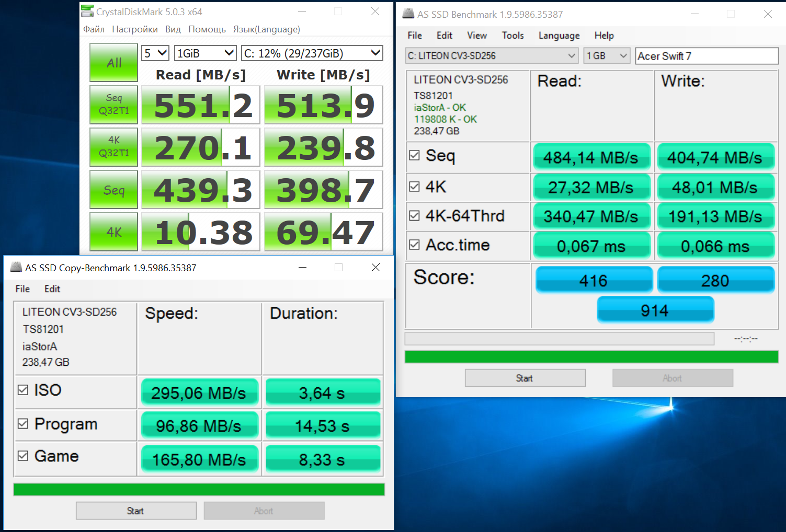Open the Вид menu in CrystalDiskMark
This screenshot has height=532, width=786.
coord(173,29)
